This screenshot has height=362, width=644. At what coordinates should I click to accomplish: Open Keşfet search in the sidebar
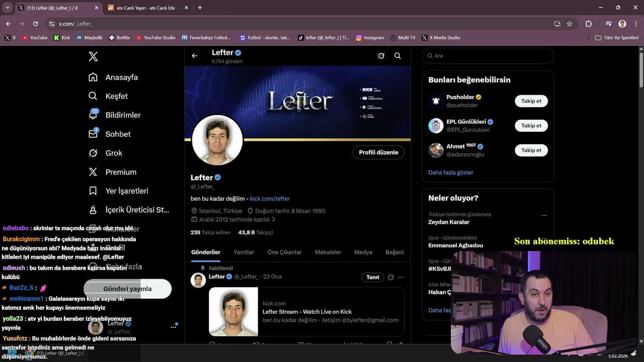tap(108, 96)
